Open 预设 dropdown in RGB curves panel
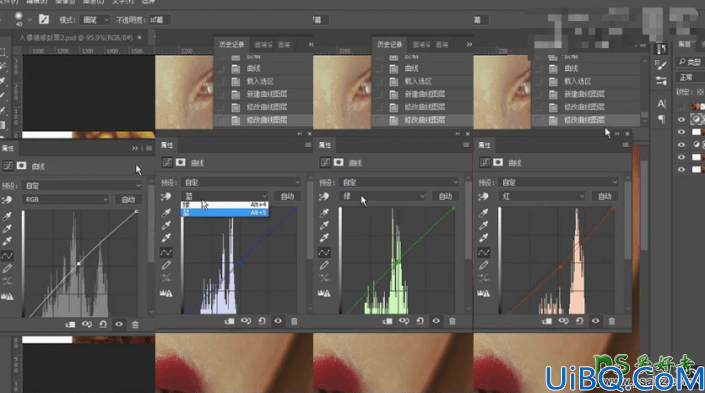Viewport: 705px width, 393px height. pyautogui.click(x=81, y=186)
